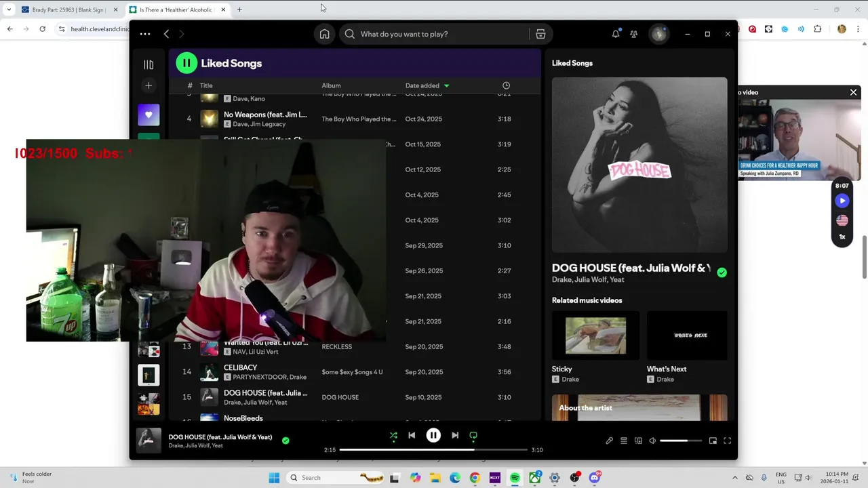The image size is (868, 488).
Task: Click the DOG HOUSE cover art in the right panel
Action: point(639,165)
